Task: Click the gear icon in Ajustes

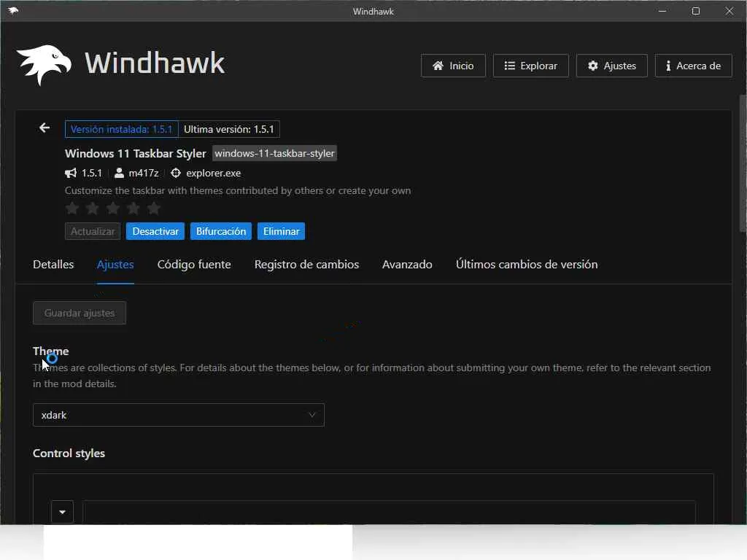Action: click(x=592, y=66)
